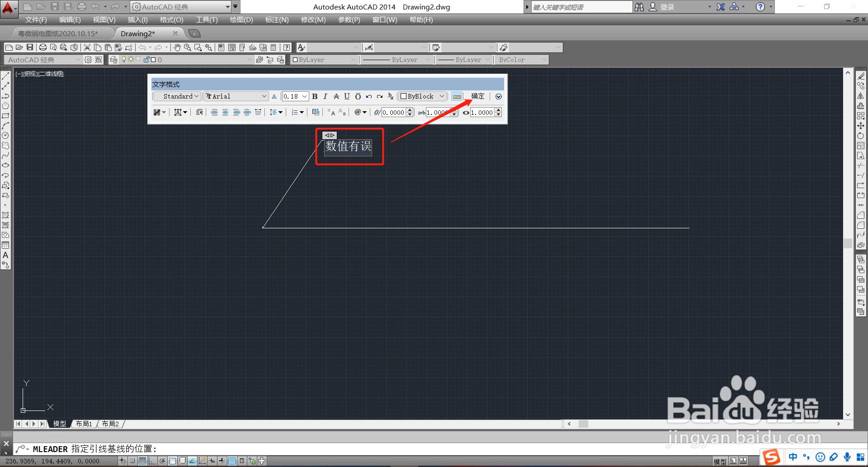Open the Columns dropdown in text editor
Image resolution: width=868 pixels, height=467 pixels.
click(160, 112)
